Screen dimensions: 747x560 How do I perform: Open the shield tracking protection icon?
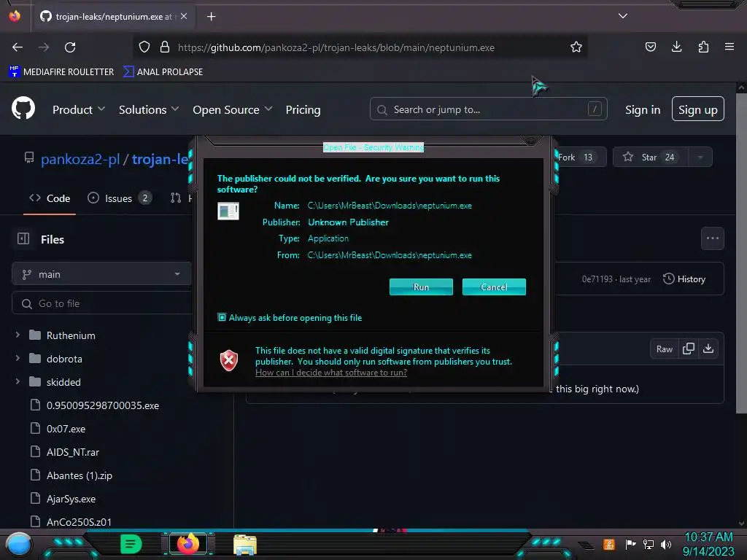point(144,47)
